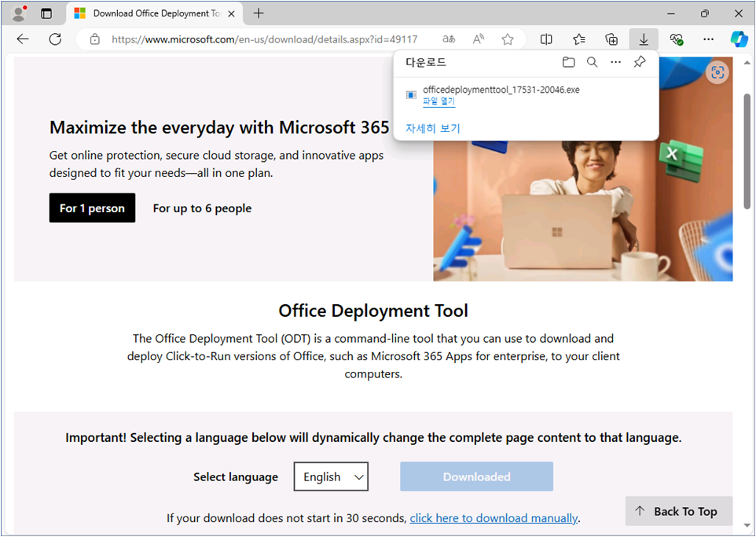The height and width of the screenshot is (537, 756).
Task: Open Edge Settings and more menu
Action: click(708, 39)
